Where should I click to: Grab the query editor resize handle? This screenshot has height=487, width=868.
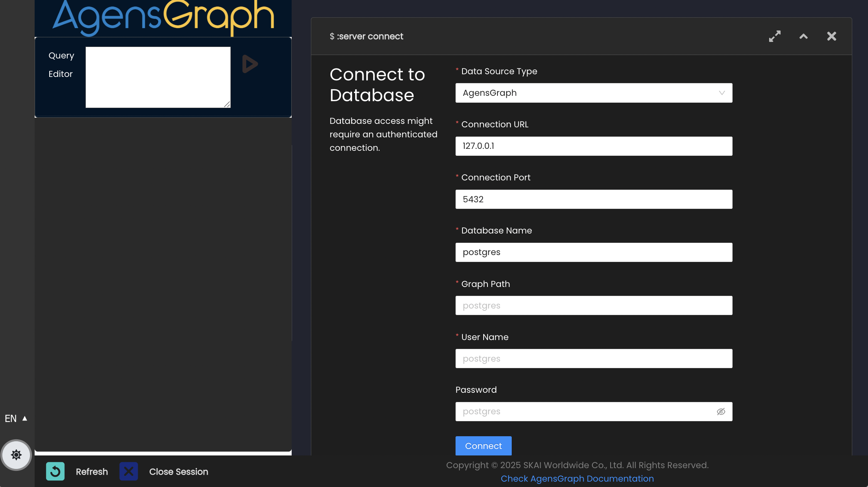point(227,104)
